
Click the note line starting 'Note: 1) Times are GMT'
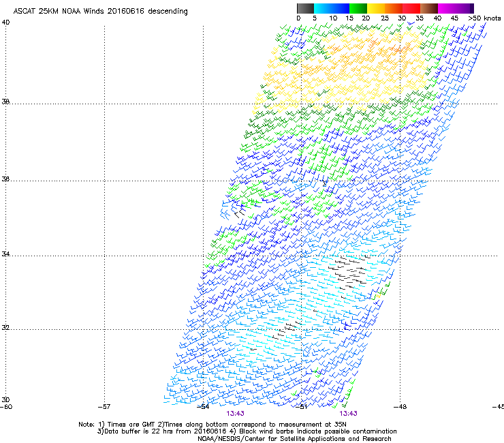(x=212, y=425)
